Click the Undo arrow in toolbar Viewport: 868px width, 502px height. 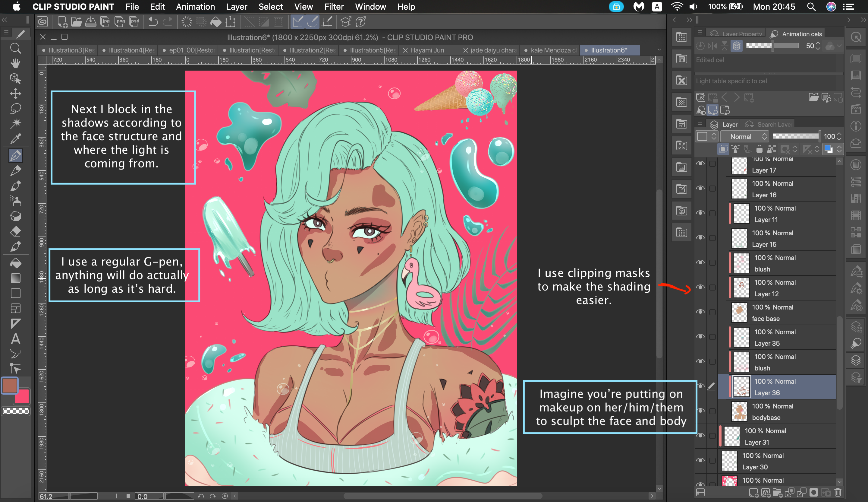pyautogui.click(x=153, y=22)
